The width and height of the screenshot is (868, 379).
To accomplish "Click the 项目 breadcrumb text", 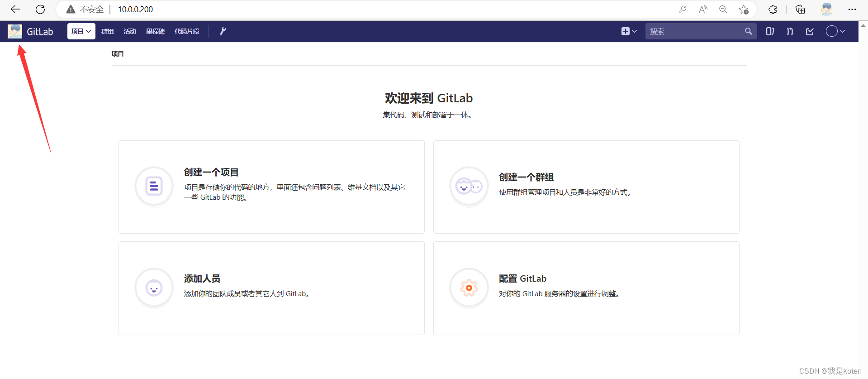I will pos(118,54).
